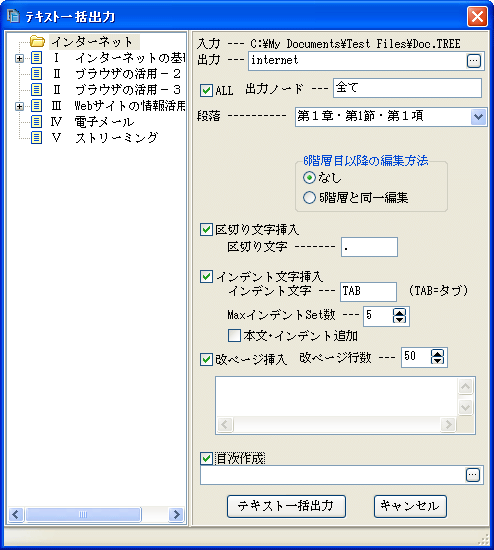Click the キャンセル button
This screenshot has width=494, height=550.
pyautogui.click(x=410, y=506)
